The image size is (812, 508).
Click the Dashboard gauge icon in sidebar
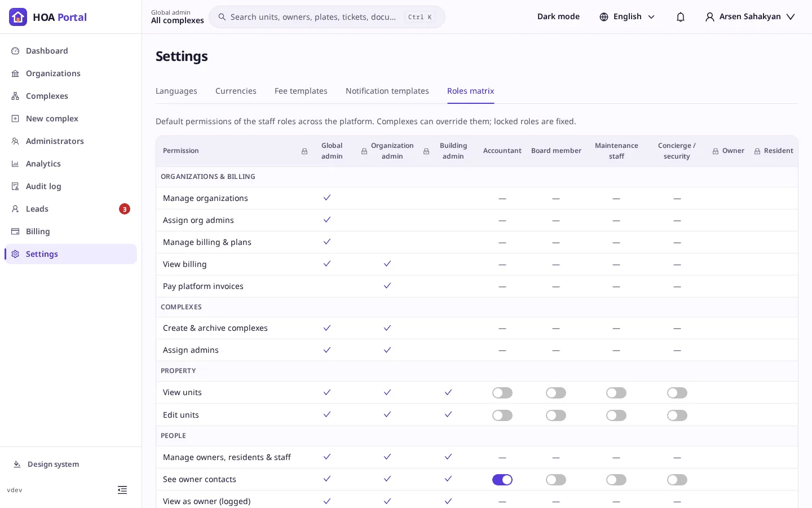click(x=15, y=51)
